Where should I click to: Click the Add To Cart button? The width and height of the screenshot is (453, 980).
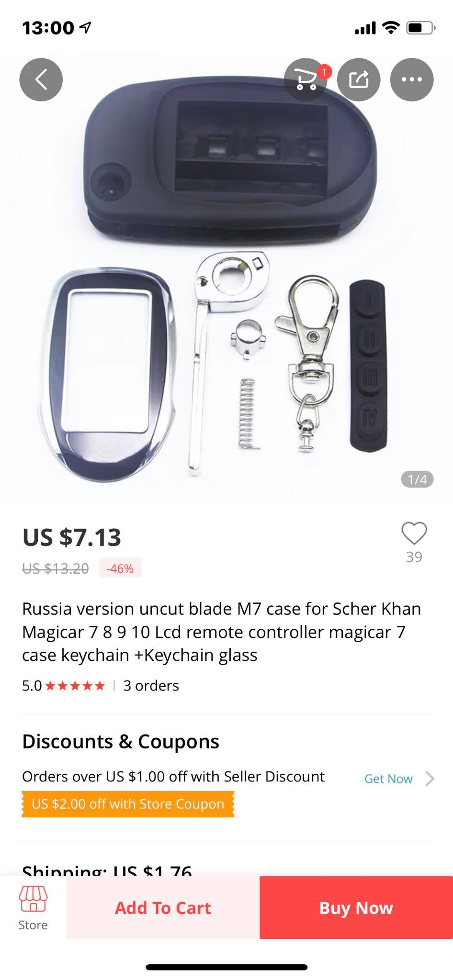[163, 907]
